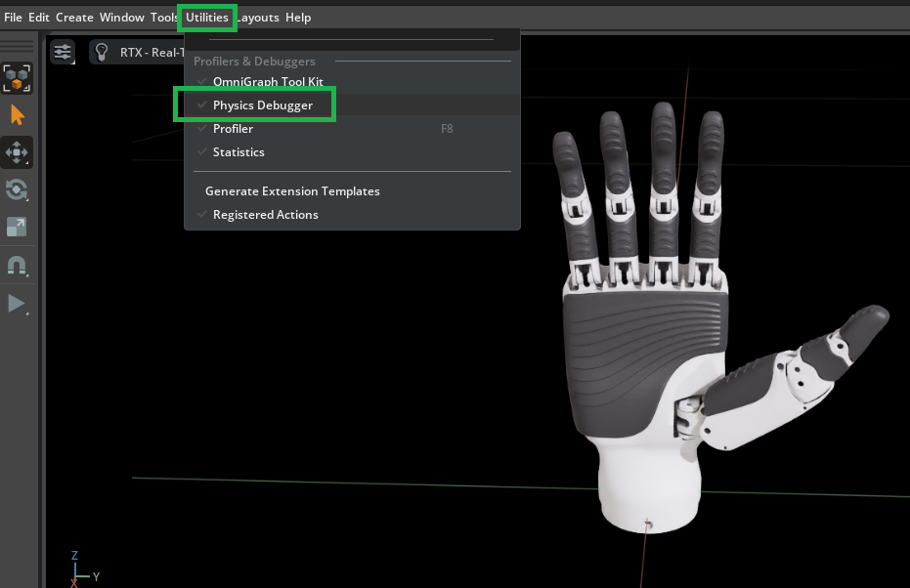Open the play button's options triangle
This screenshot has width=910, height=588.
point(26,314)
